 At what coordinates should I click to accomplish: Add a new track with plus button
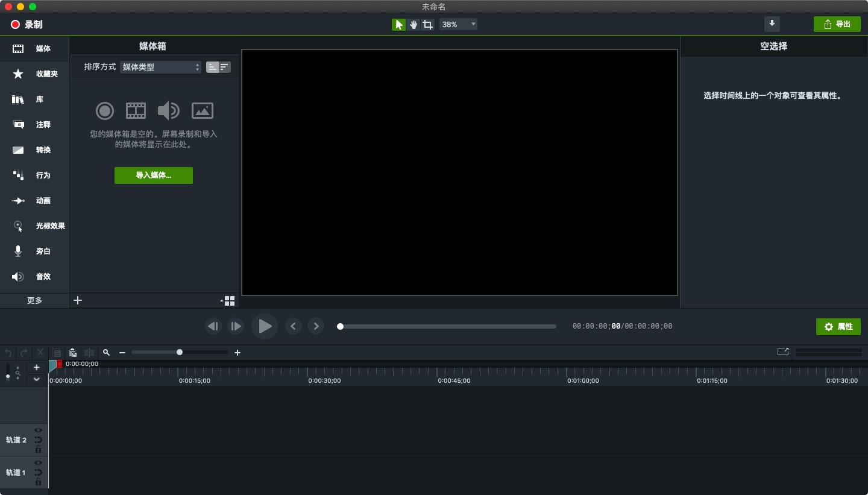tap(36, 367)
